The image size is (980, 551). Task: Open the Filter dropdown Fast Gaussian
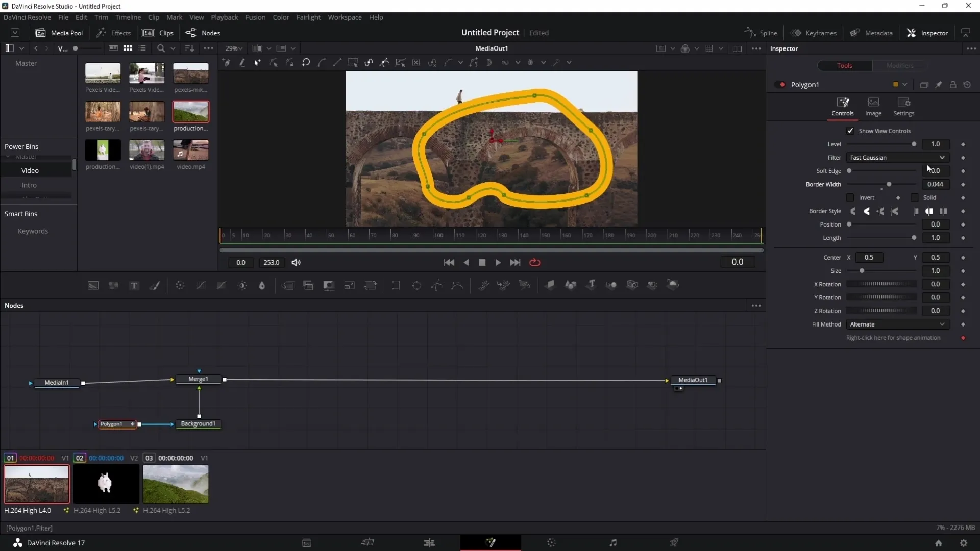click(x=897, y=158)
